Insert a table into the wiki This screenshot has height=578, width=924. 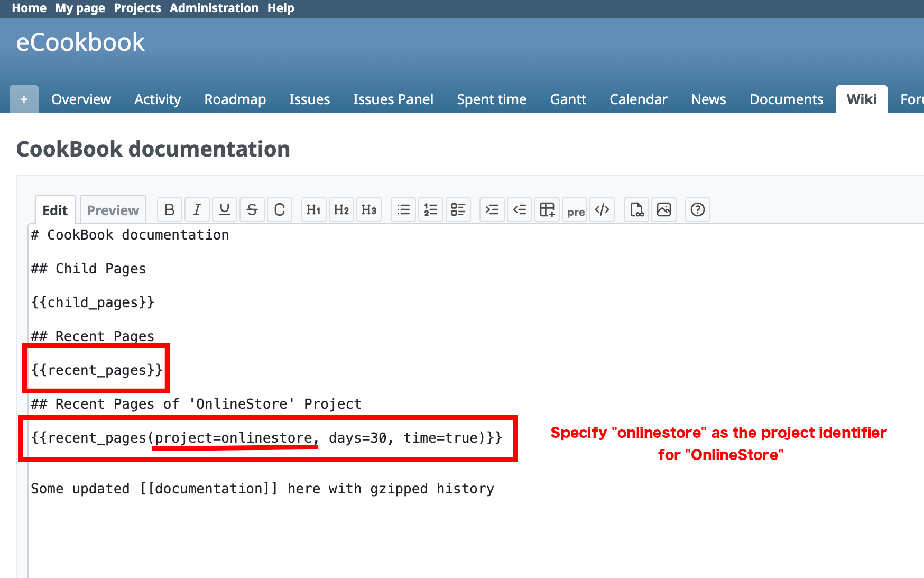(547, 210)
